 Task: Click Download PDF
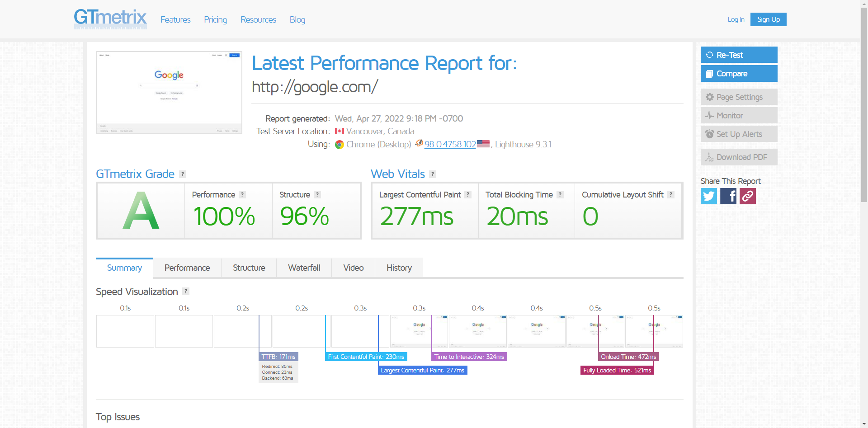click(x=739, y=157)
